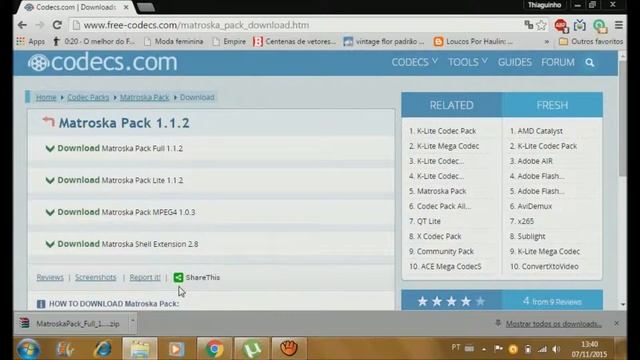Open the Reviews link

click(x=50, y=277)
